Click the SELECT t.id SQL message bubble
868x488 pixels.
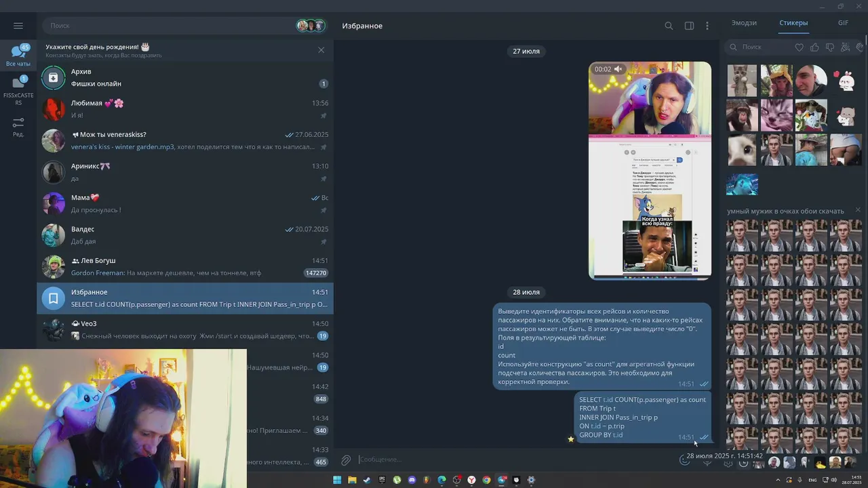tap(642, 418)
